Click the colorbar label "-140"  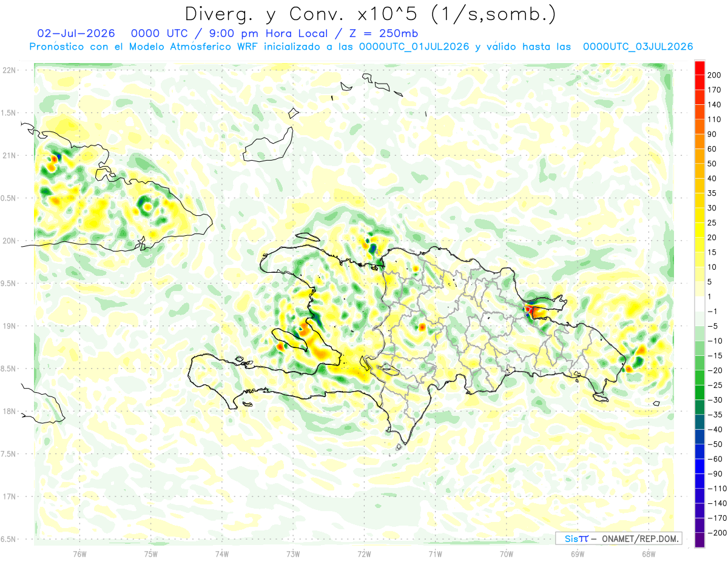717,503
